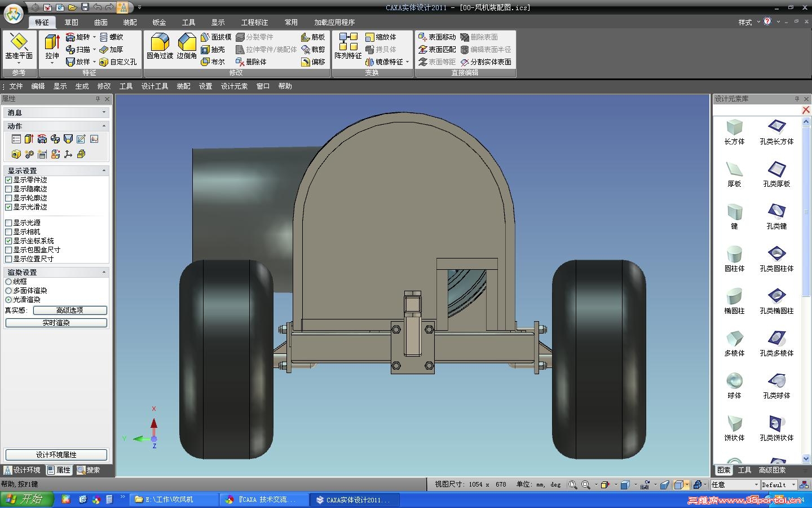Viewport: 812px width, 508px height.
Task: Choose the 布尔 boolean tool
Action: click(x=213, y=62)
